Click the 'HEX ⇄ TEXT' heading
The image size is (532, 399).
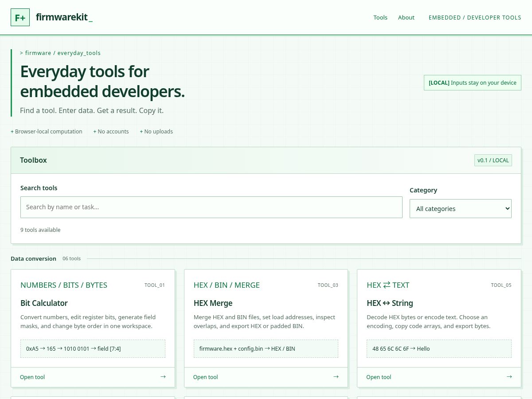pos(388,285)
